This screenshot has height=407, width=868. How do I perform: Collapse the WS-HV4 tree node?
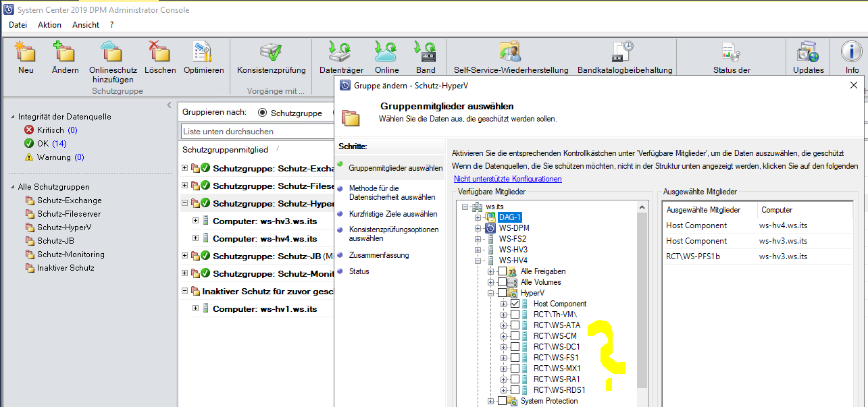tap(478, 261)
